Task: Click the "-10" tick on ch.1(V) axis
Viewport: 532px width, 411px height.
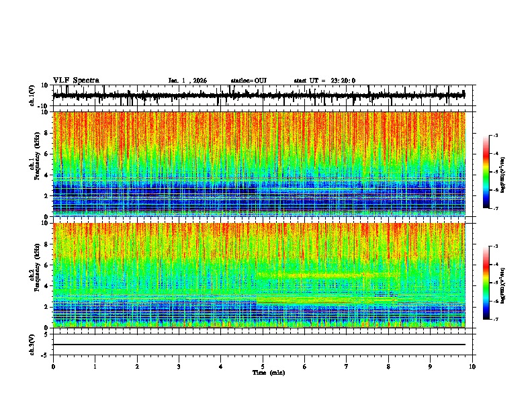Action: (44, 106)
